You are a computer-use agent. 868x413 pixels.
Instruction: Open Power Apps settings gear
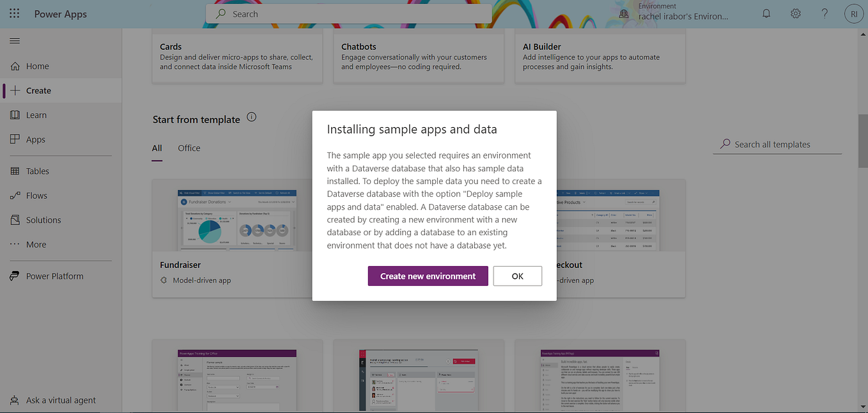pos(795,13)
